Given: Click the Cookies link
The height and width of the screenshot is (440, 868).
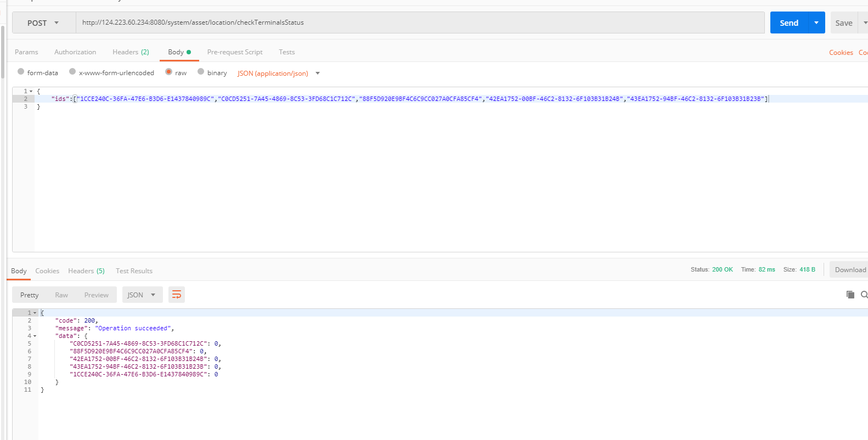Looking at the screenshot, I should pyautogui.click(x=841, y=53).
